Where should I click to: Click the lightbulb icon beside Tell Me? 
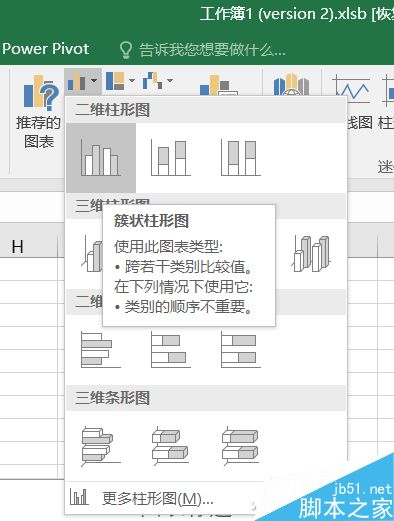click(x=126, y=50)
